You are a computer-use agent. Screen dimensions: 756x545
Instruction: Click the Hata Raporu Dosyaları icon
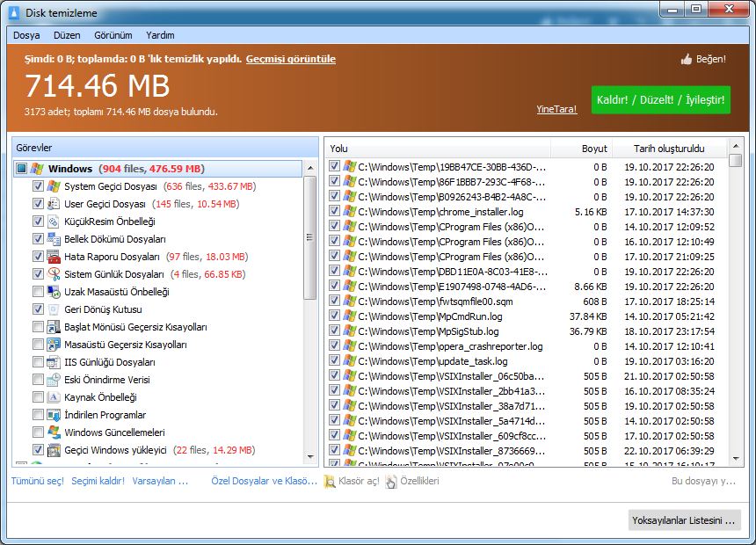pos(54,257)
